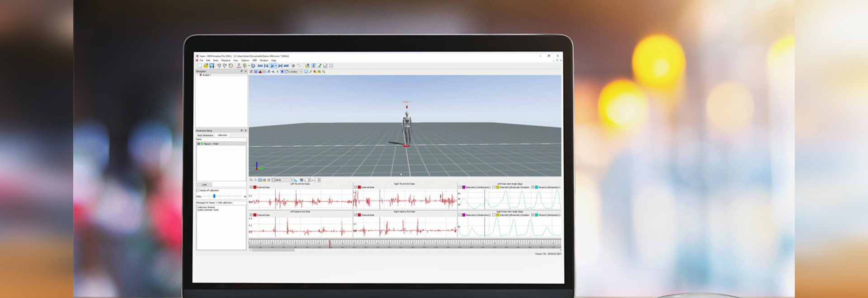
Task: Click the Save file icon in toolbar
Action: [212, 66]
